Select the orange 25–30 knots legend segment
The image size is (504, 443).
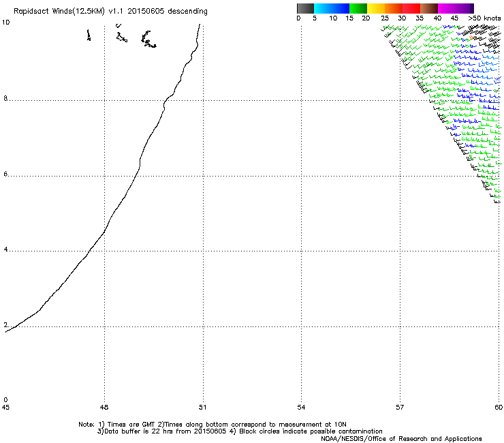[x=394, y=8]
